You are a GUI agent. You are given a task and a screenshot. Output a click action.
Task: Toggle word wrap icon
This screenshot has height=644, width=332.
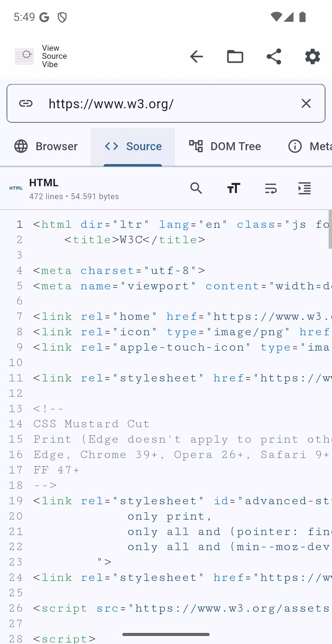[x=271, y=188]
